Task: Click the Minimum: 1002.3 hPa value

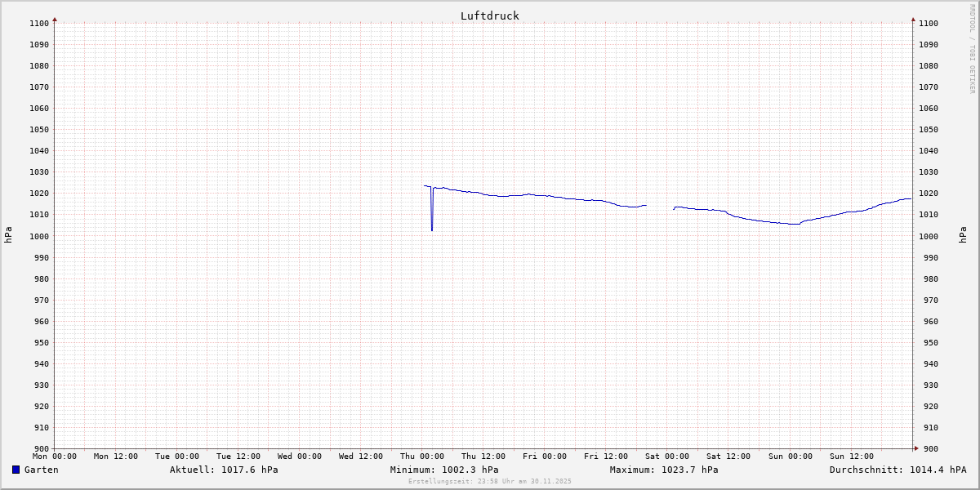Action: [444, 470]
